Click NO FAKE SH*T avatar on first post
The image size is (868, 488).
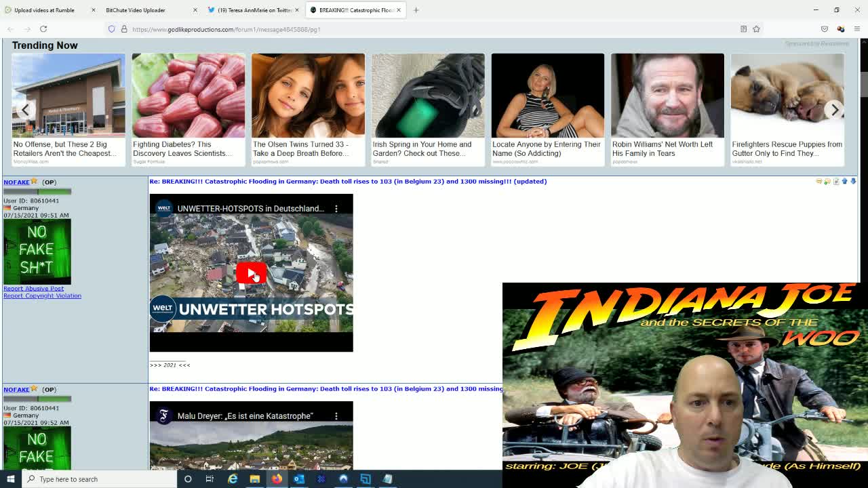pos(37,251)
